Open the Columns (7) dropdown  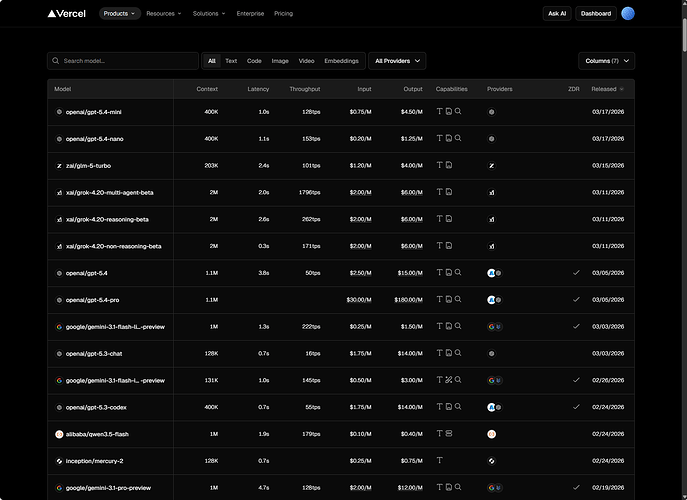(x=607, y=61)
